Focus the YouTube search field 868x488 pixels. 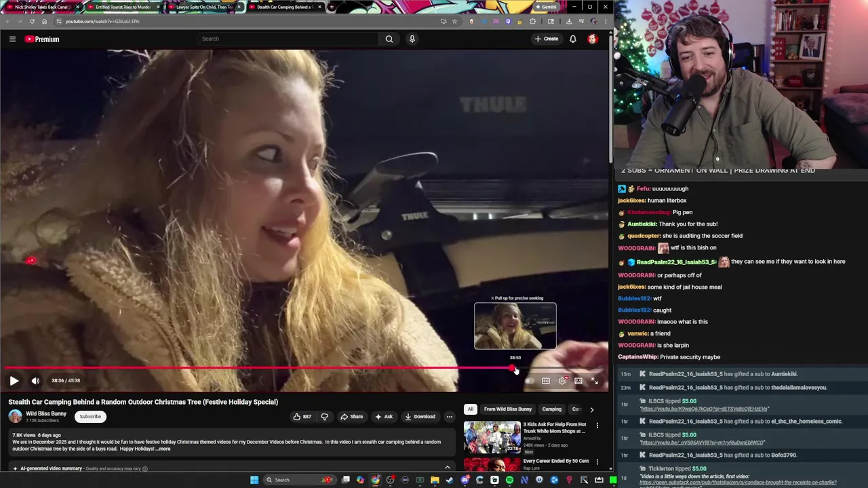[x=288, y=39]
